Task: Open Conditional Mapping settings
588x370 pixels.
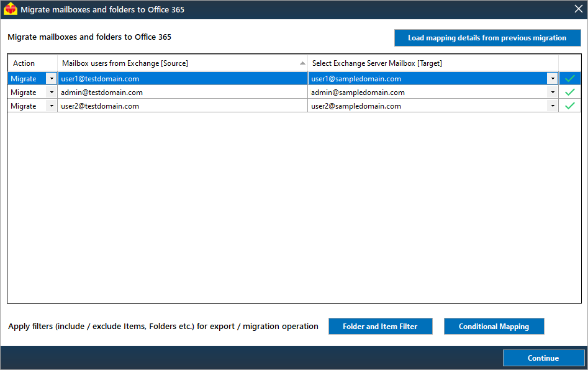Action: point(494,327)
